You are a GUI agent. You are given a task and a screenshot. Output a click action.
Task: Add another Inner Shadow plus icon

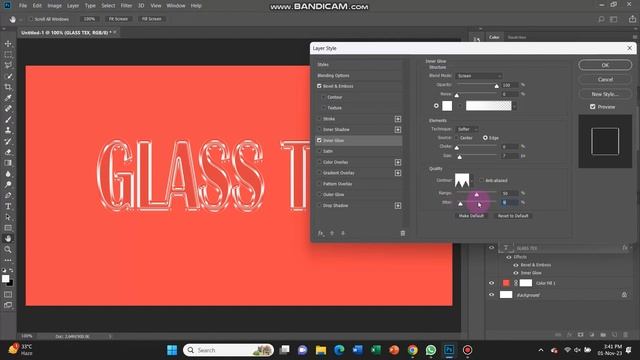[x=398, y=129]
